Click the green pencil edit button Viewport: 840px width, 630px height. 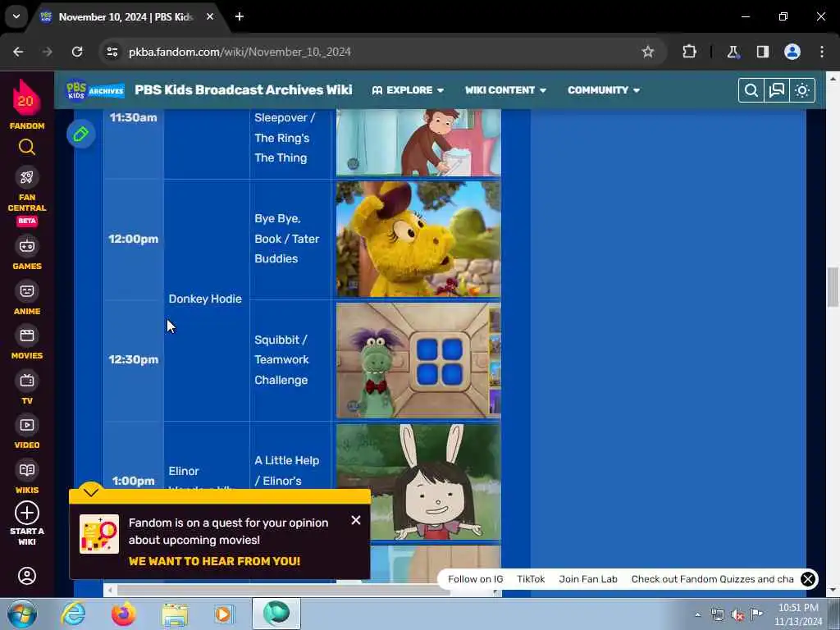tap(81, 134)
